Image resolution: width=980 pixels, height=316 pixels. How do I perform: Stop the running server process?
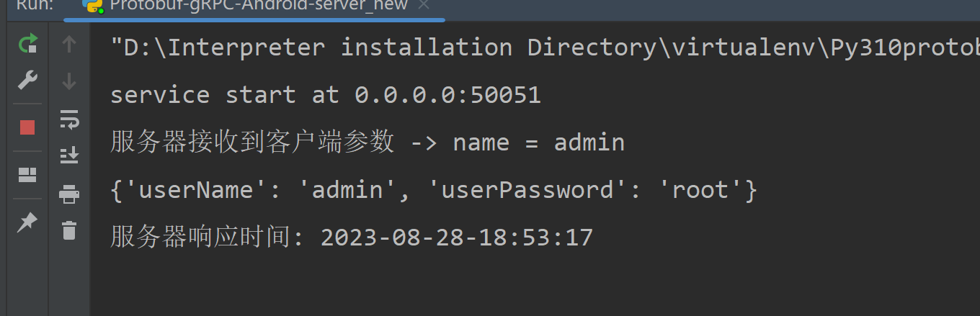pos(27,127)
